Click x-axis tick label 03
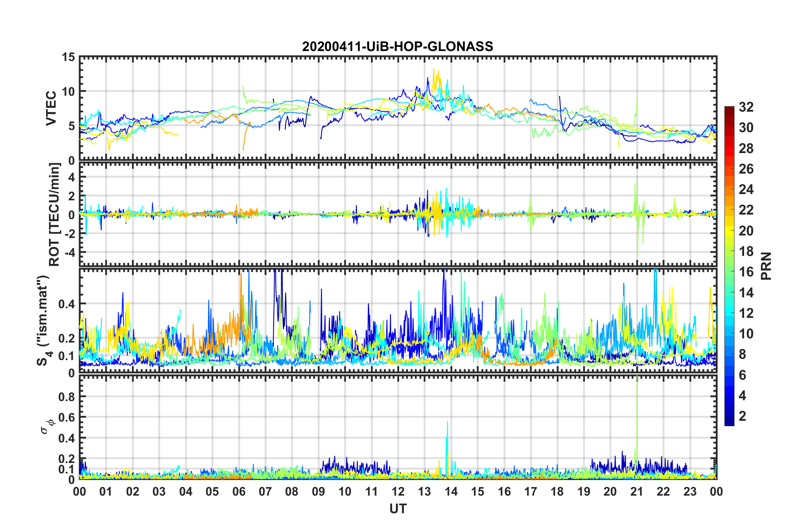 [159, 491]
